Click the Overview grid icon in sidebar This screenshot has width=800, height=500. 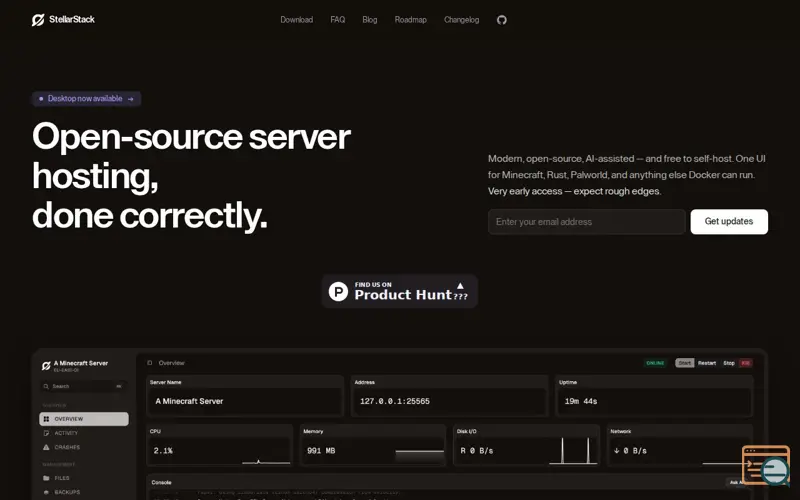pos(46,419)
